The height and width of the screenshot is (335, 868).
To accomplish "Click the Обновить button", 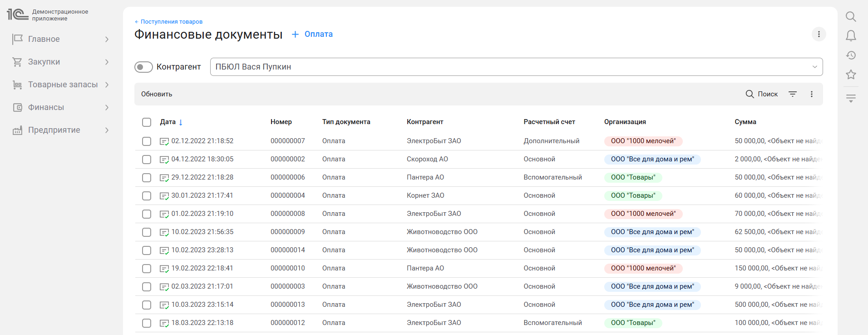I will pos(157,94).
